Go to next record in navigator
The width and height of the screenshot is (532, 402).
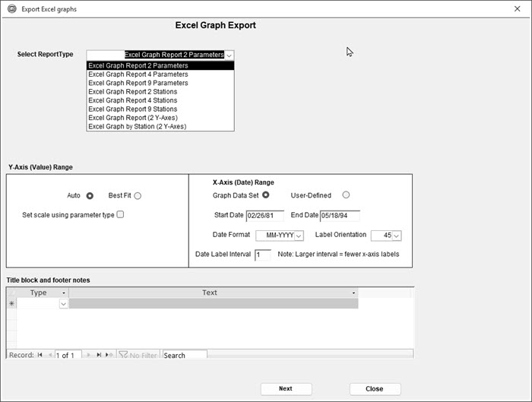pyautogui.click(x=89, y=355)
